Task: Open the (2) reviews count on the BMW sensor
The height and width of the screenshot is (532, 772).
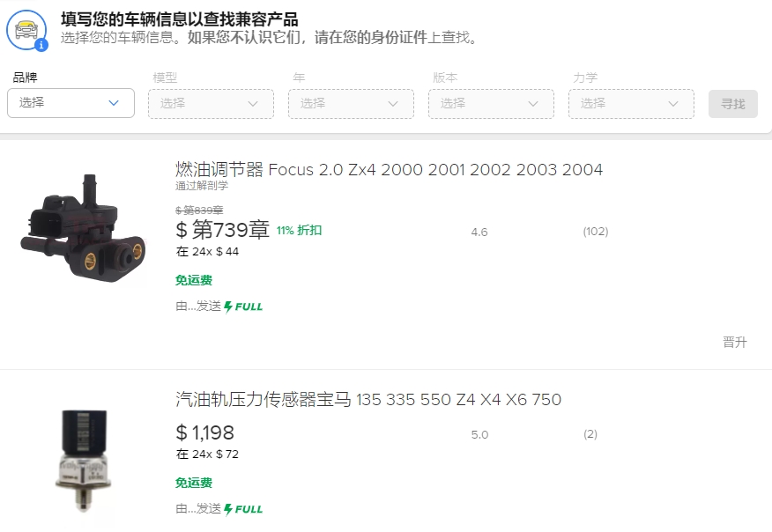Action: click(x=590, y=434)
